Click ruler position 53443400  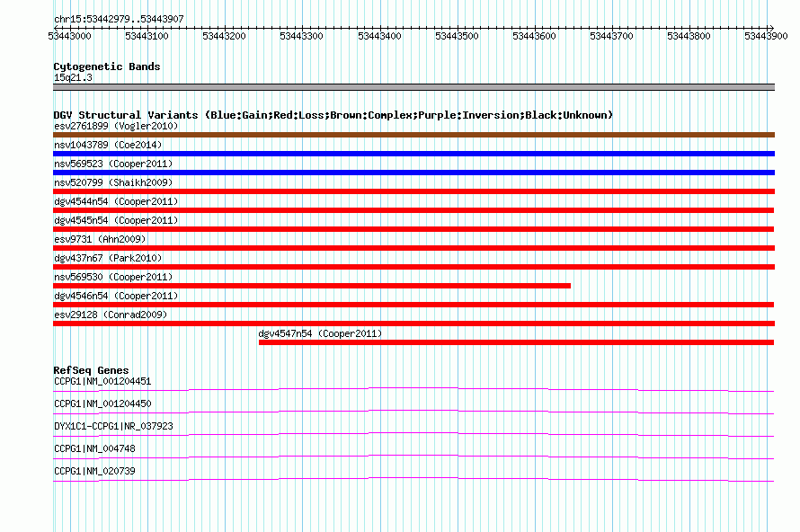[x=379, y=36]
